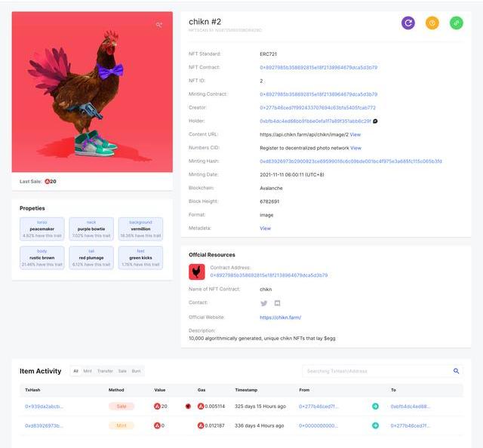
Task: Open From address 0x277b46ced7f in Sale row
Action: pyautogui.click(x=318, y=407)
